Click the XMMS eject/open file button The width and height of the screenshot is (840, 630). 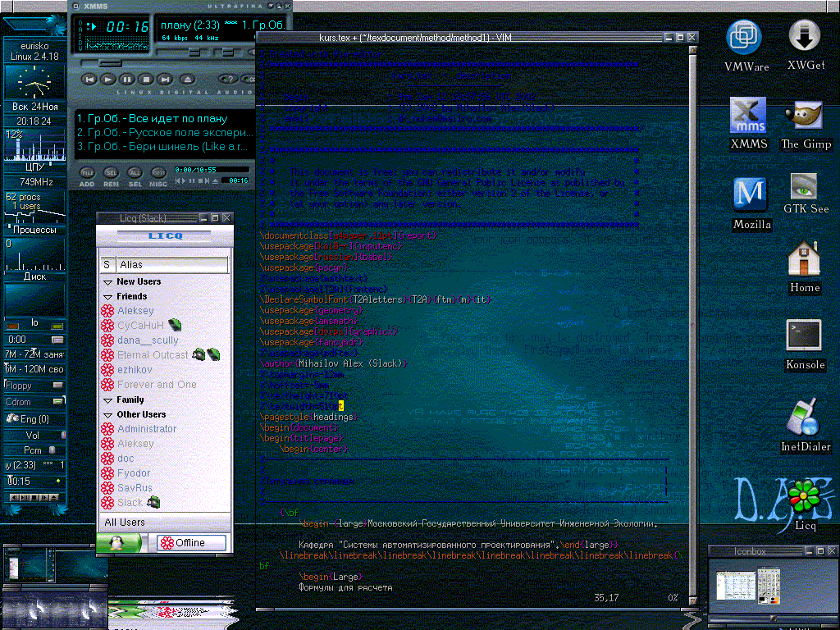[187, 80]
